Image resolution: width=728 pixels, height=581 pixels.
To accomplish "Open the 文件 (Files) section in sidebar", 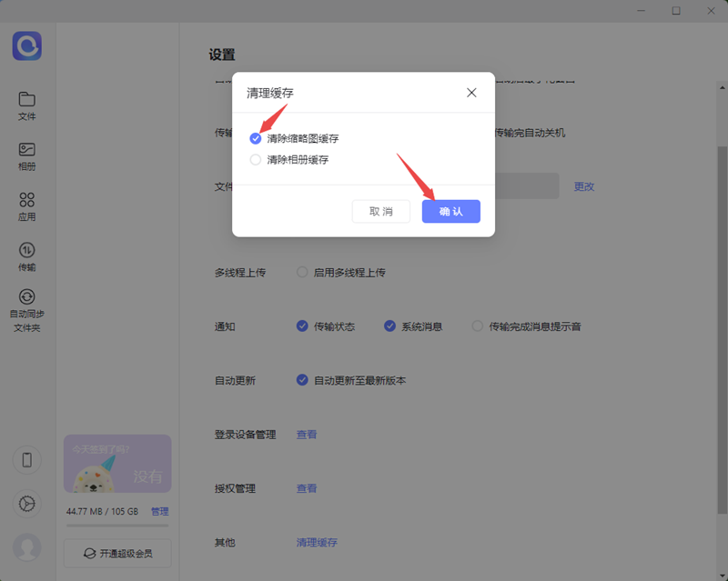I will pyautogui.click(x=26, y=106).
